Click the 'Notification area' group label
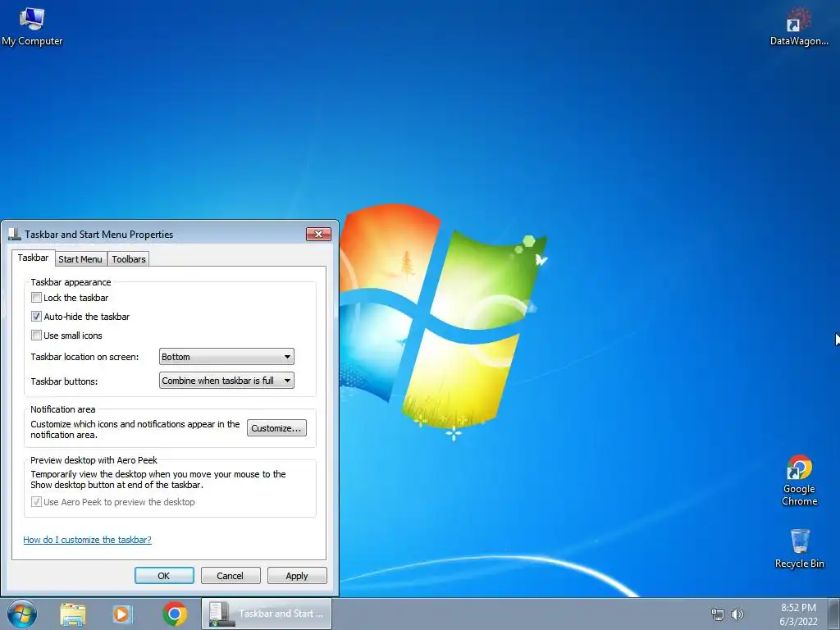Image resolution: width=840 pixels, height=630 pixels. tap(62, 409)
